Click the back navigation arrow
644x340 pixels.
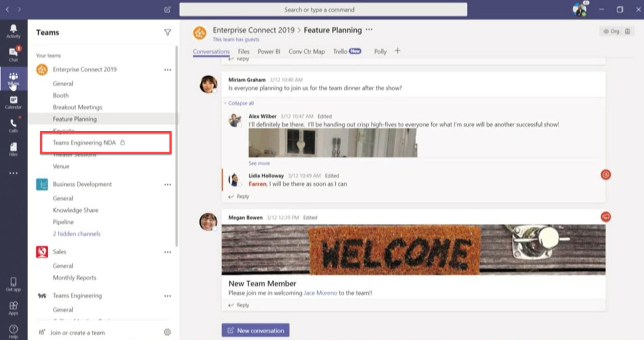pos(7,9)
